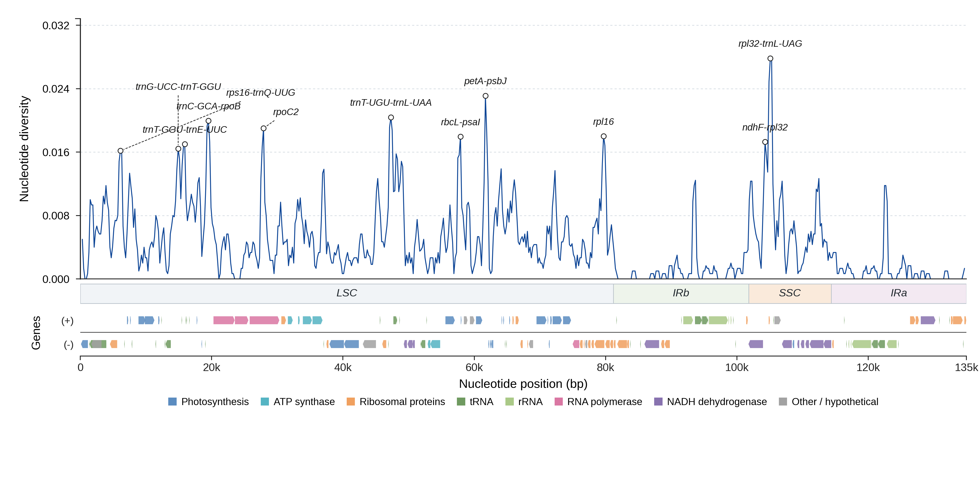Click the 120k x-axis tick label

(868, 368)
